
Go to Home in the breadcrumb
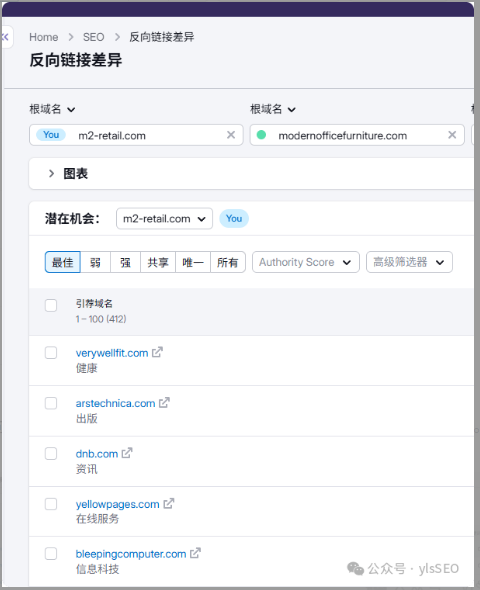(44, 37)
